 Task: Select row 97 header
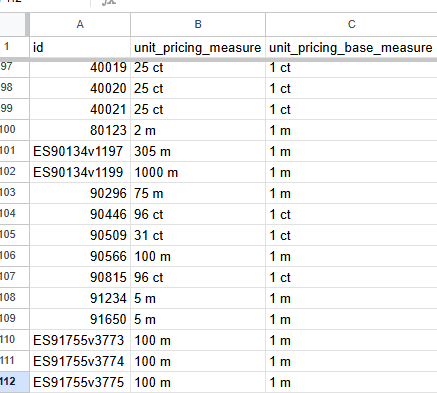click(14, 68)
